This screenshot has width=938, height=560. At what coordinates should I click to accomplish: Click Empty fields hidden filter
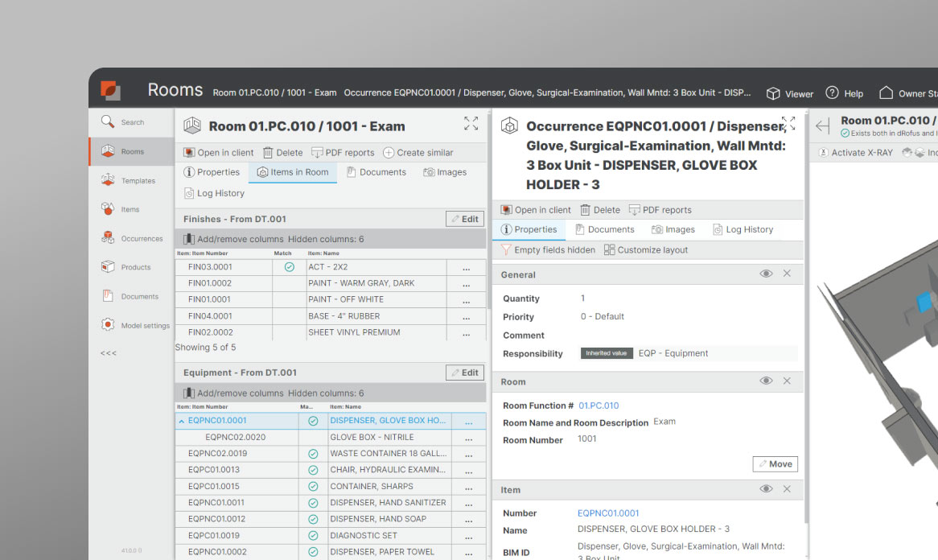tap(548, 250)
